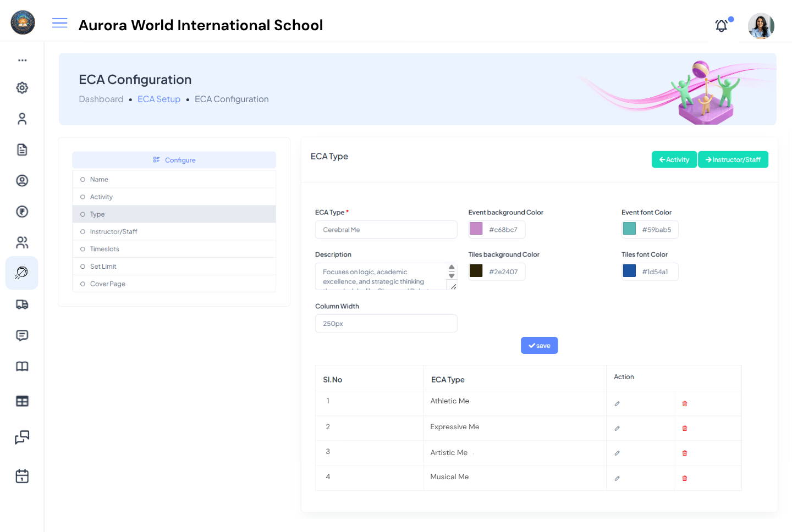This screenshot has height=532, width=792.
Task: Select the Timeslots radio option
Action: (x=81, y=249)
